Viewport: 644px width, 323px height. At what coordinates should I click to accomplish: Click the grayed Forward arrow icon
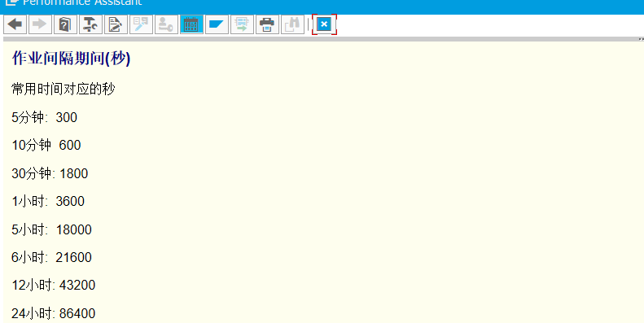[x=40, y=24]
